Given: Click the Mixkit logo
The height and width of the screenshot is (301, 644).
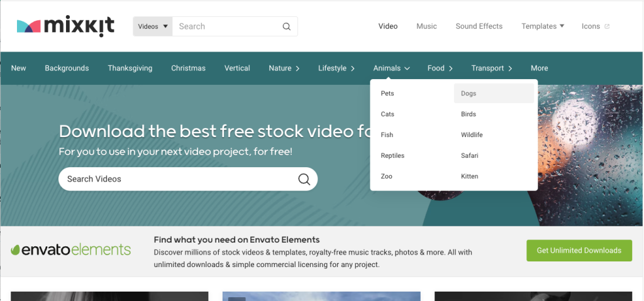Looking at the screenshot, I should coord(65,26).
